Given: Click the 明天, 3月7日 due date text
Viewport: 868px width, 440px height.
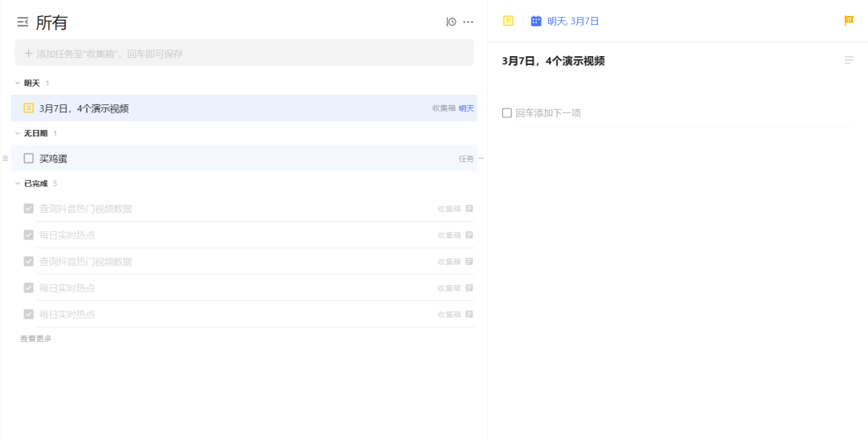Looking at the screenshot, I should pyautogui.click(x=573, y=21).
